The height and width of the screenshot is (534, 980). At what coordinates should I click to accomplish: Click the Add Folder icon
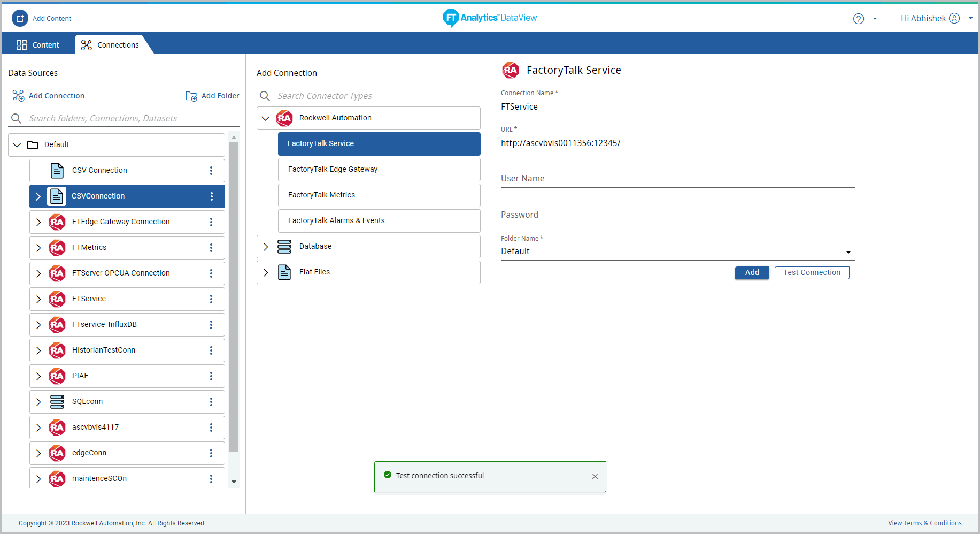pyautogui.click(x=191, y=96)
